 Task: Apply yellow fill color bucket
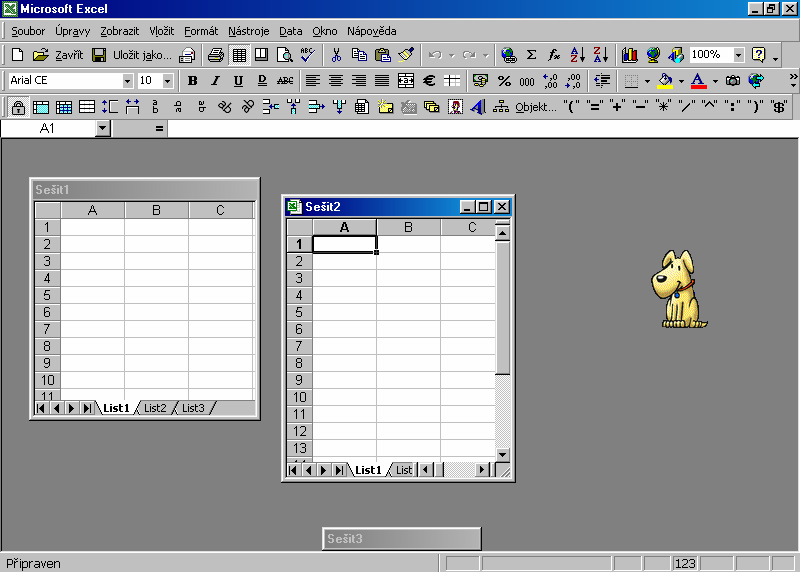[665, 81]
